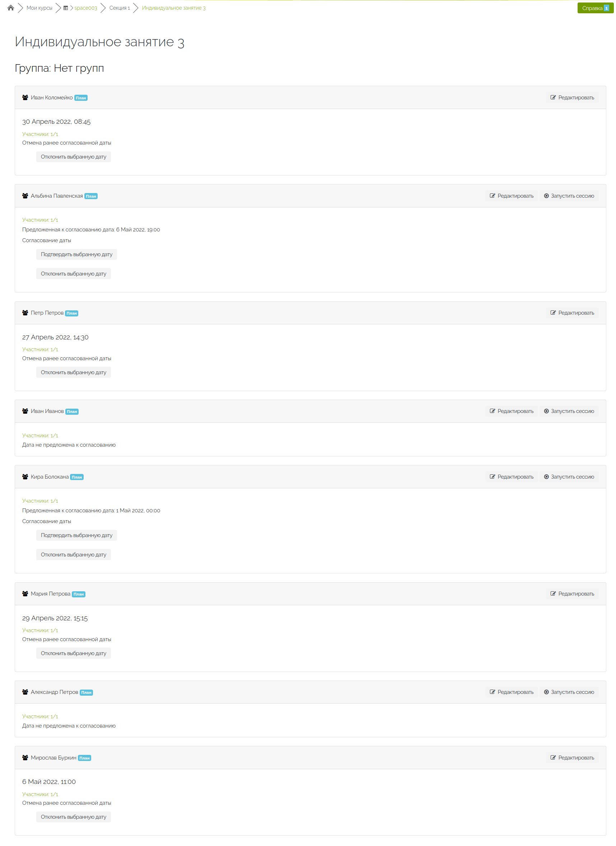Click the course table icon before space003
The height and width of the screenshot is (846, 616).
pyautogui.click(x=66, y=8)
